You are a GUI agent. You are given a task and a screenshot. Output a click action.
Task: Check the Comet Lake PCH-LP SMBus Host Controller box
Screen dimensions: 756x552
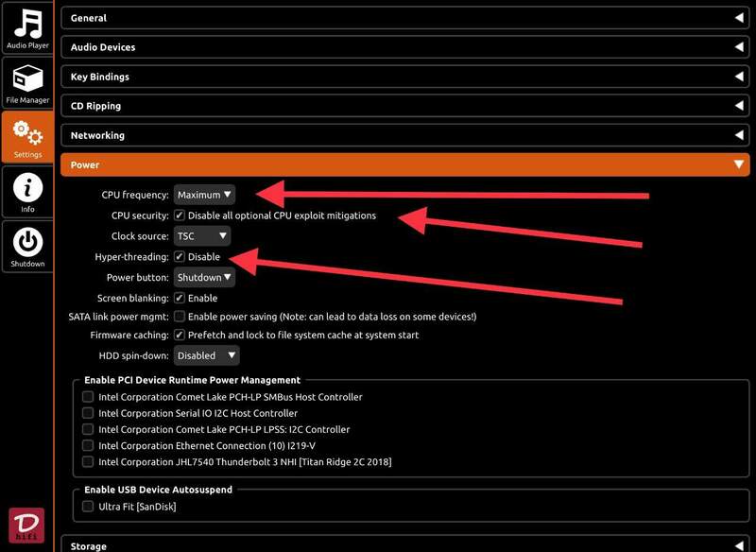click(x=87, y=397)
